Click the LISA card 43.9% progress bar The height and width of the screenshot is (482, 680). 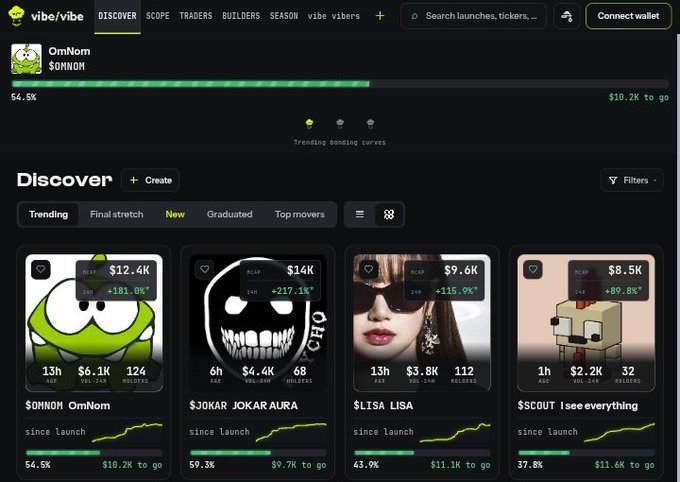pos(422,452)
